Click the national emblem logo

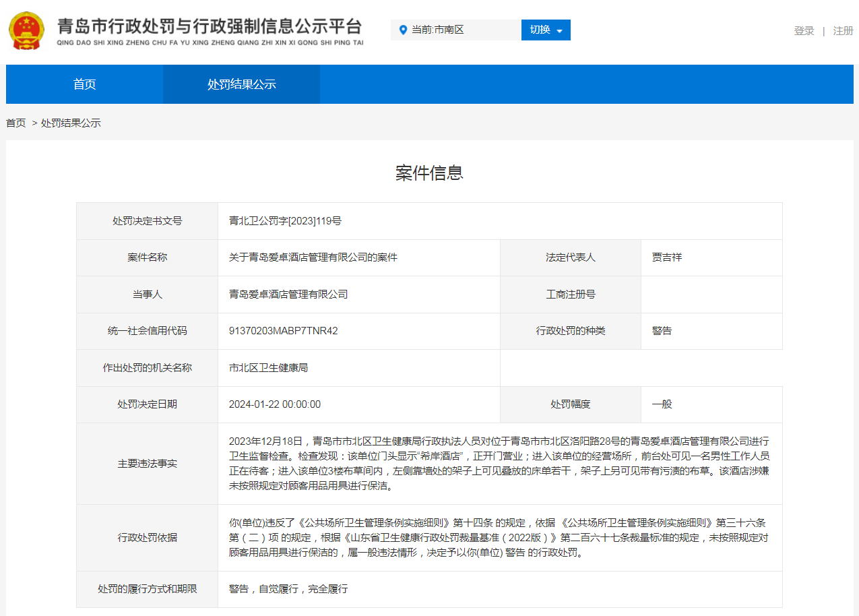tap(26, 31)
